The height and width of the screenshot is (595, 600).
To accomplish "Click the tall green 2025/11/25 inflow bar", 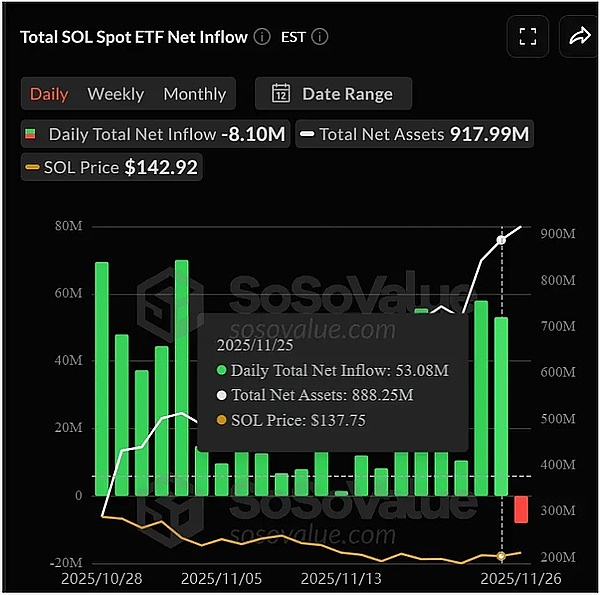I will point(501,405).
